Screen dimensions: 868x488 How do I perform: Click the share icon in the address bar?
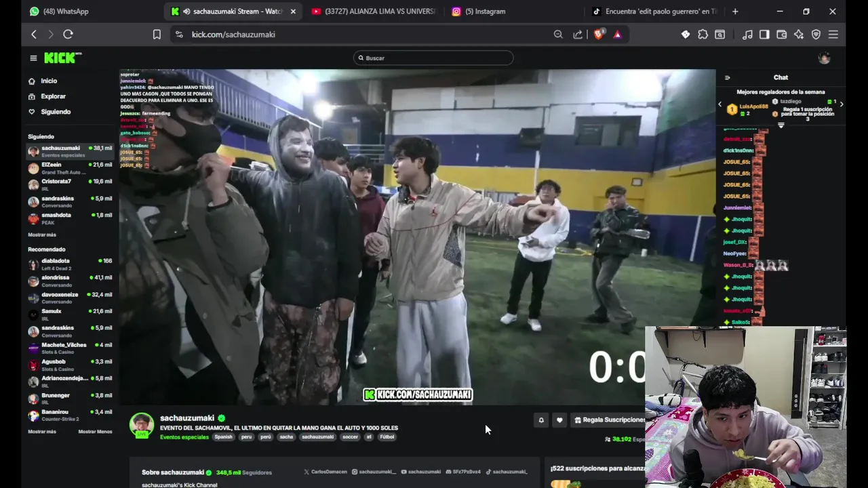pyautogui.click(x=578, y=35)
